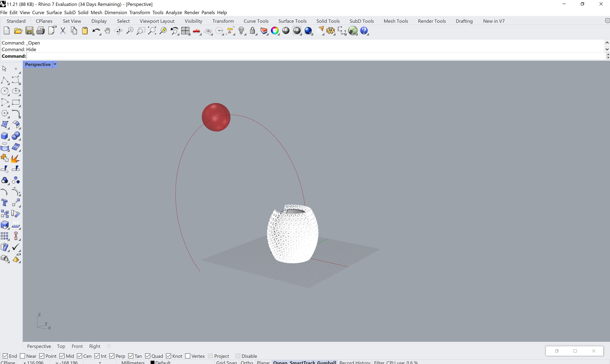Enable the Near object snap
The width and height of the screenshot is (610, 364).
pos(23,356)
